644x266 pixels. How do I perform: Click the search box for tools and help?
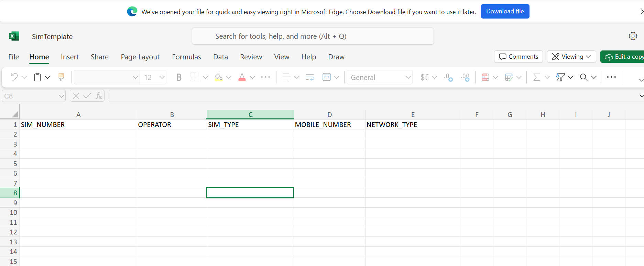[x=313, y=36]
